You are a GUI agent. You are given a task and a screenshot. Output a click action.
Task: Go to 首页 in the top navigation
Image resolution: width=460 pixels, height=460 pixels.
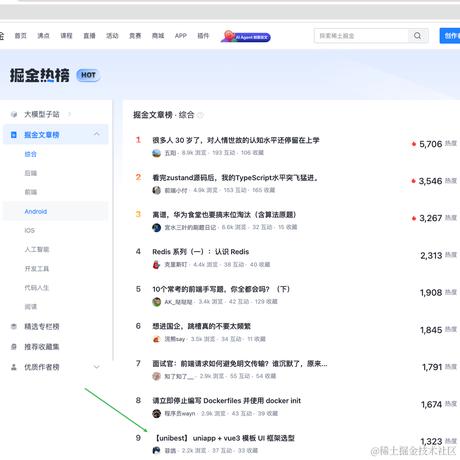(x=20, y=36)
